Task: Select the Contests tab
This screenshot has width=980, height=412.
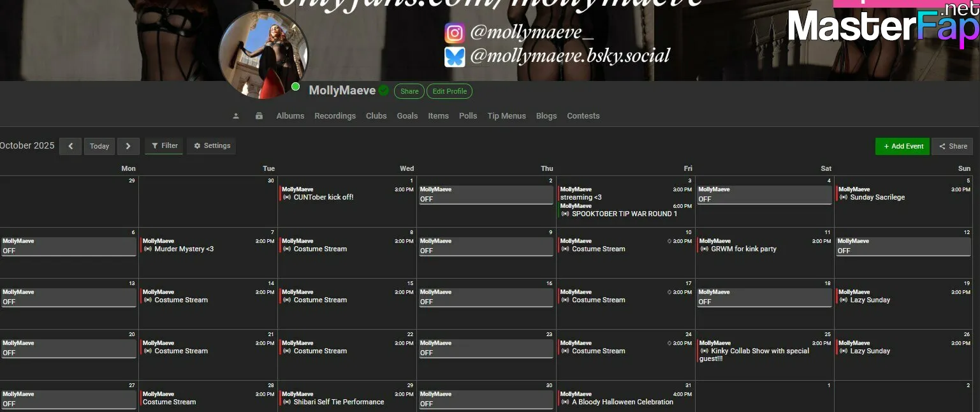Action: point(583,116)
